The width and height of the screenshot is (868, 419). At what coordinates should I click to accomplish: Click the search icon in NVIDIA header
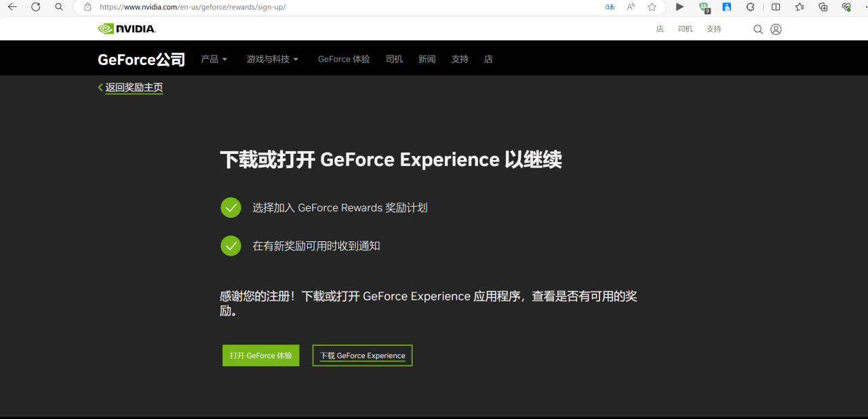(x=758, y=29)
